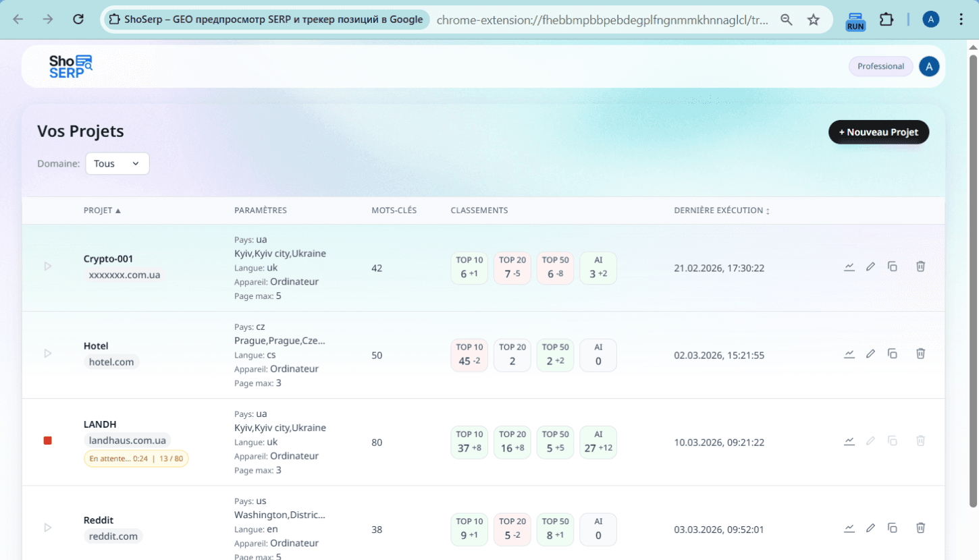Delete the Reddit project
Screen dimensions: 979x560
point(920,528)
